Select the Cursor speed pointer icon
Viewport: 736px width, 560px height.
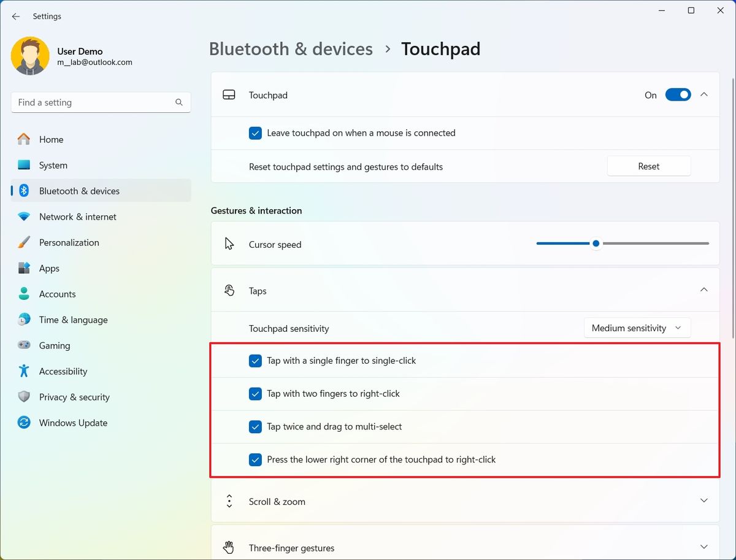(x=229, y=244)
